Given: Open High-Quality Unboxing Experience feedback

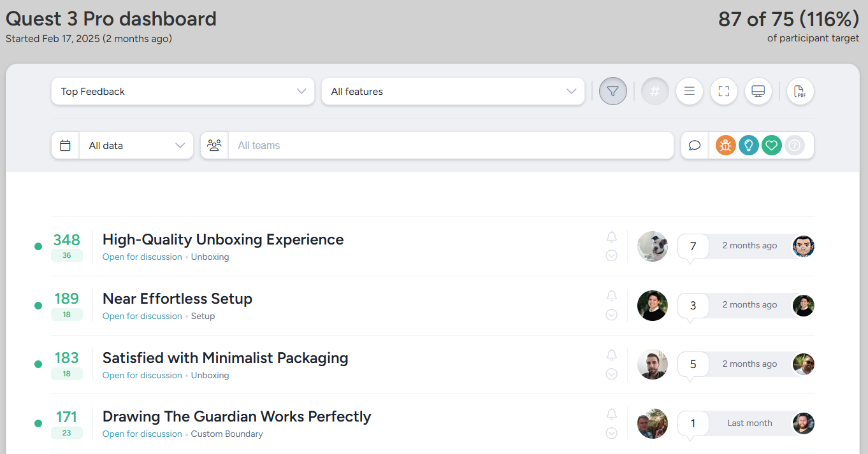Looking at the screenshot, I should pyautogui.click(x=223, y=239).
